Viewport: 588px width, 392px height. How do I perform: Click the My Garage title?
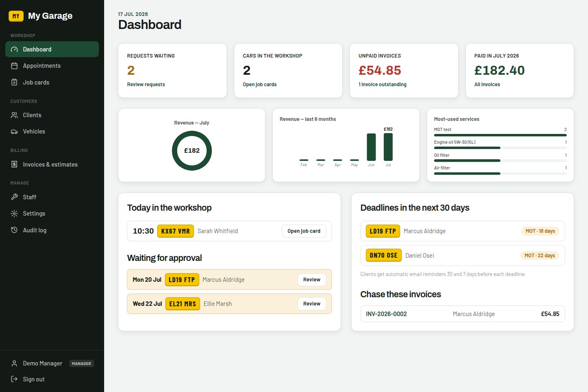[x=50, y=16]
